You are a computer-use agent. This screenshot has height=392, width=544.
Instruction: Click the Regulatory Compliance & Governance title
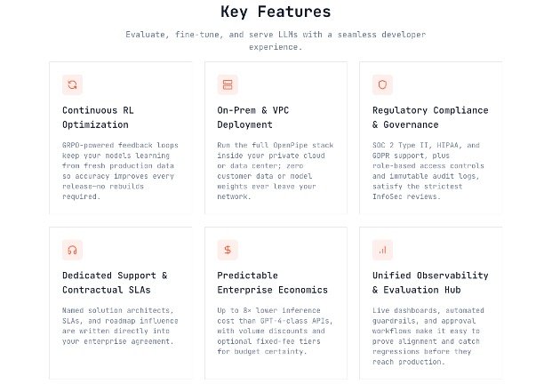[430, 117]
